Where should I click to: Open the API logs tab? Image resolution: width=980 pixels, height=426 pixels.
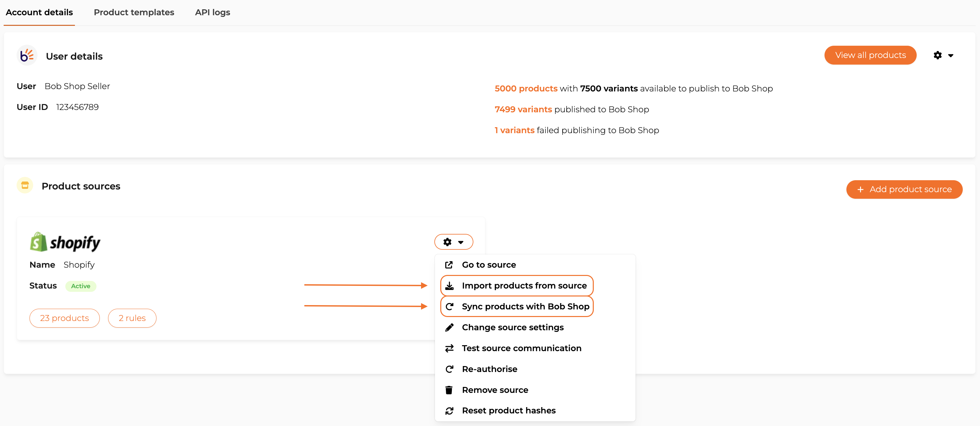coord(212,12)
